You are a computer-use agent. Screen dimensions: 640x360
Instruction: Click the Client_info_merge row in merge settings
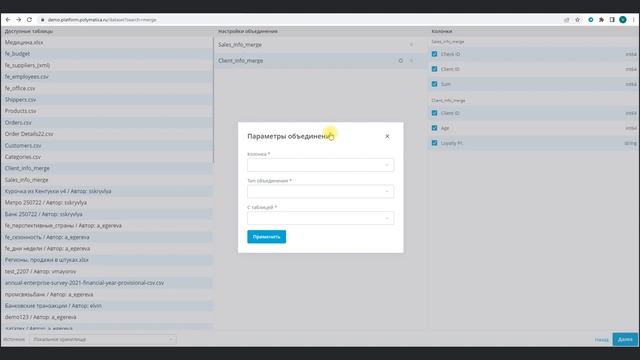320,61
